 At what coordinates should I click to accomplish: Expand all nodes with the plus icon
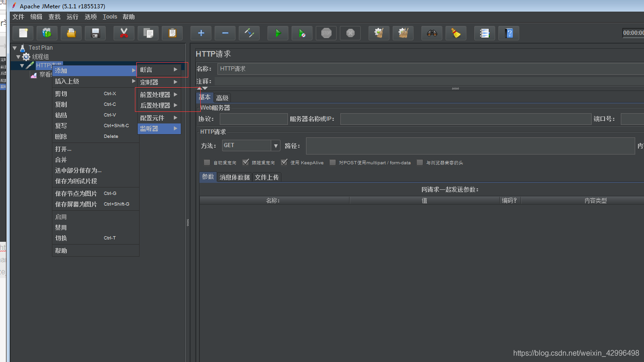tap(201, 33)
